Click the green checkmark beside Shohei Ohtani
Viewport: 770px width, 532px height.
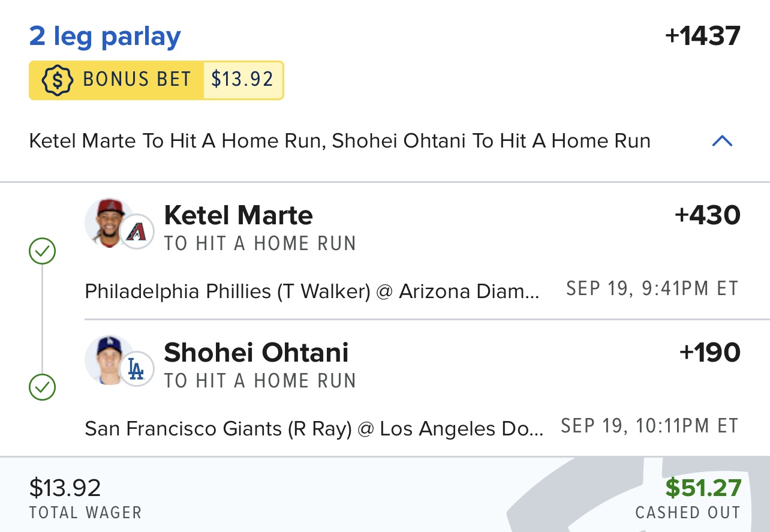click(x=42, y=387)
